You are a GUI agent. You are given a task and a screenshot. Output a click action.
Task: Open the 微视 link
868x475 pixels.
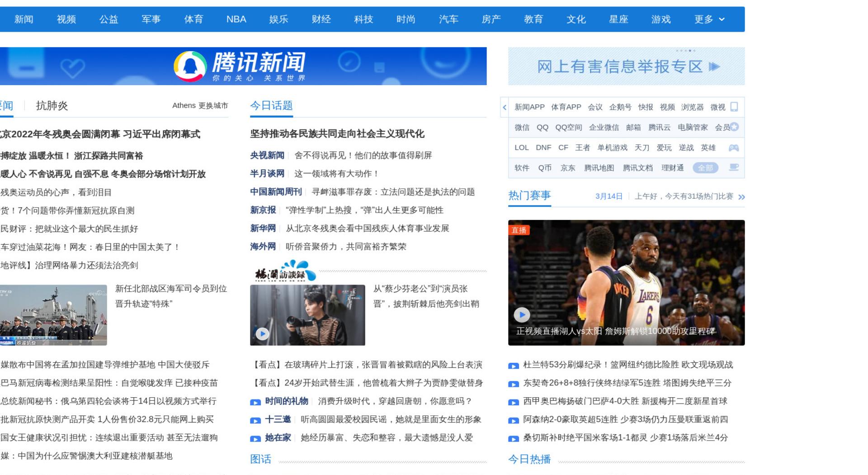717,107
